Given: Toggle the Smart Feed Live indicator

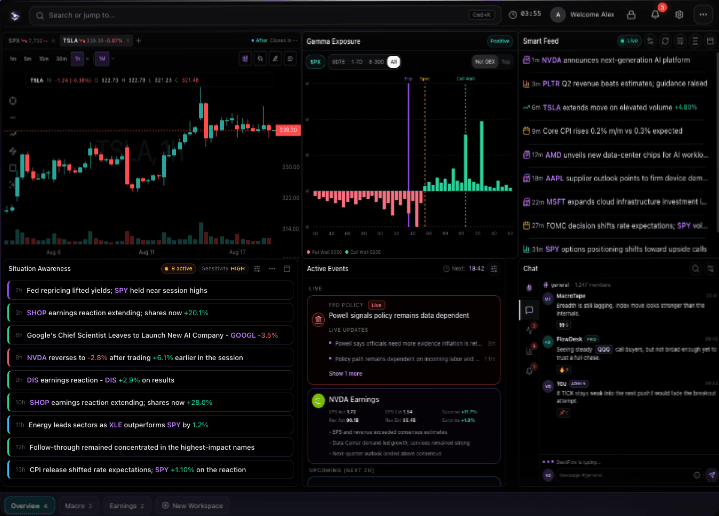Looking at the screenshot, I should tap(629, 41).
